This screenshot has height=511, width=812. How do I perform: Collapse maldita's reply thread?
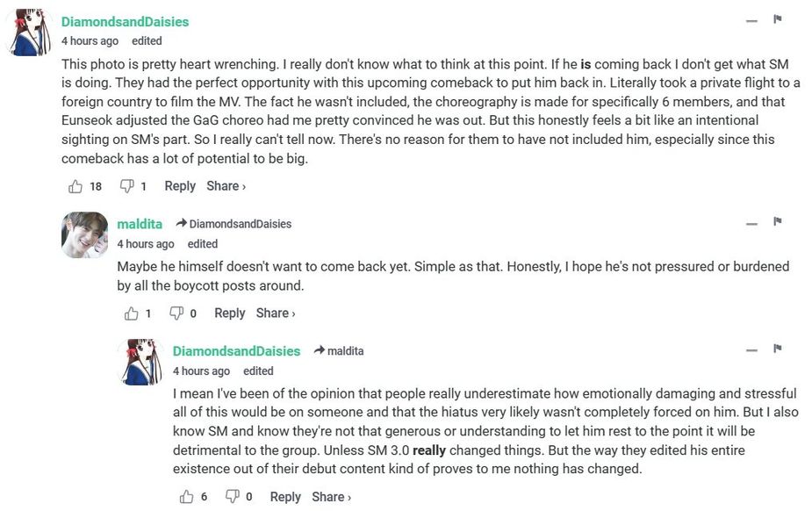(x=751, y=224)
